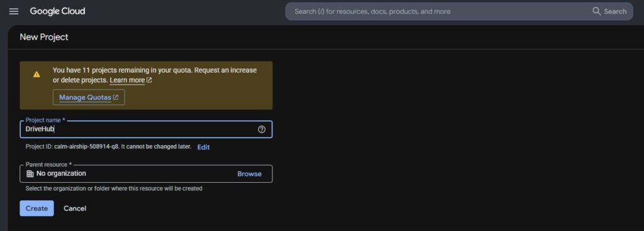Image resolution: width=644 pixels, height=231 pixels.
Task: Focus the resources search bar
Action: coord(459,11)
